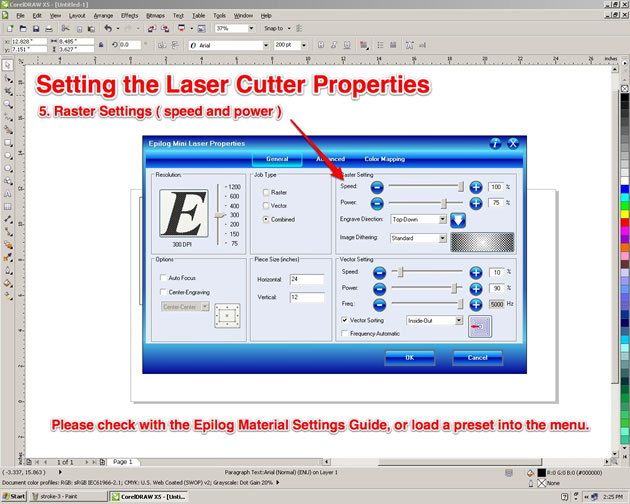Select the Parallel Dimension tool
The width and height of the screenshot is (630, 504).
(8, 219)
